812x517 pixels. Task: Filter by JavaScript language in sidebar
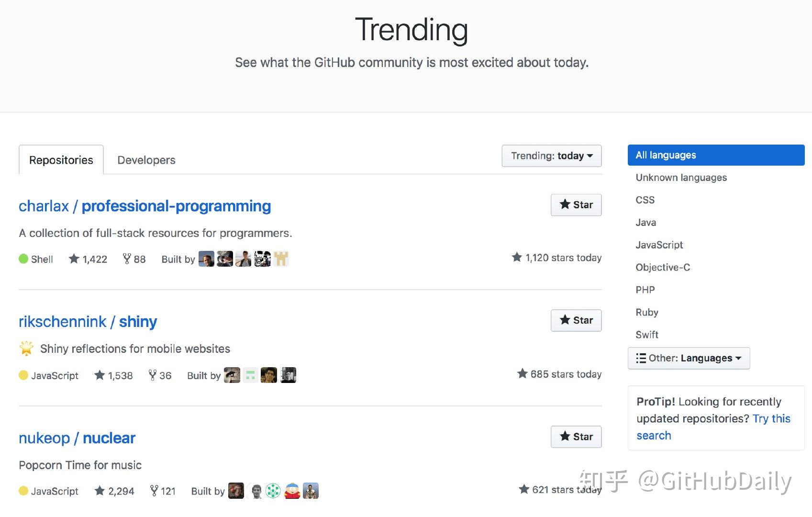659,245
